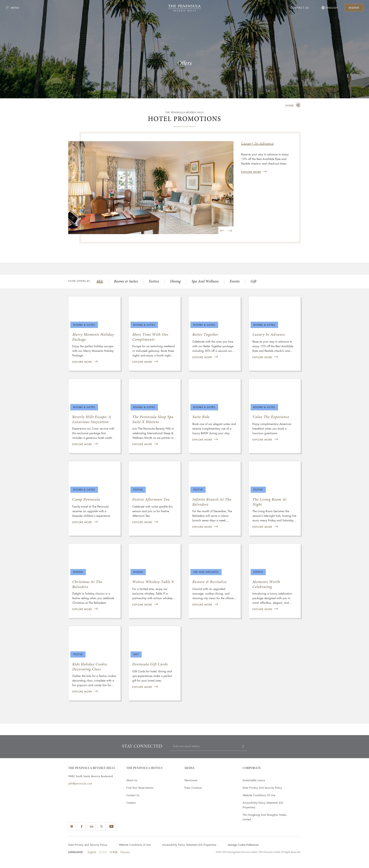Filter offers by Spa And Wellness
The image size is (369, 868).
click(x=205, y=281)
